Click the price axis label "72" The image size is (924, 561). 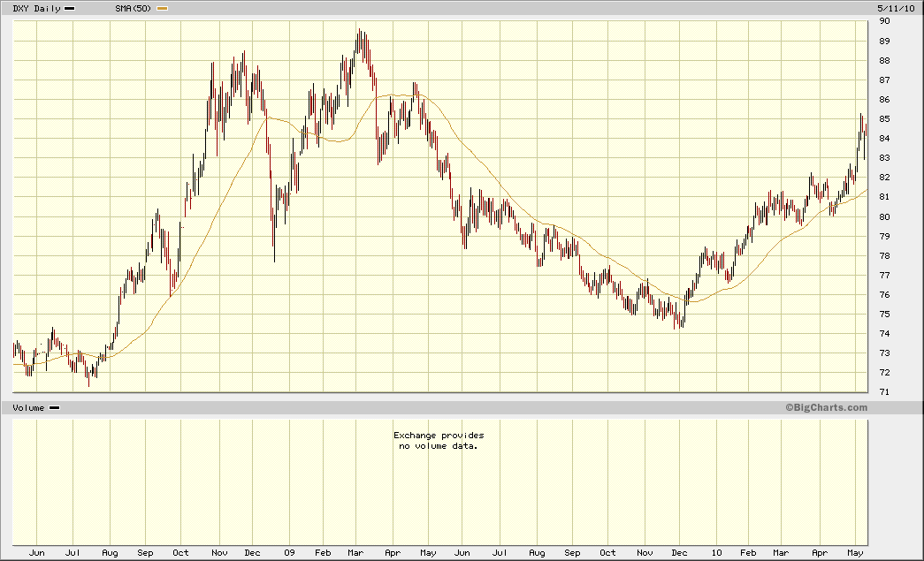click(884, 372)
